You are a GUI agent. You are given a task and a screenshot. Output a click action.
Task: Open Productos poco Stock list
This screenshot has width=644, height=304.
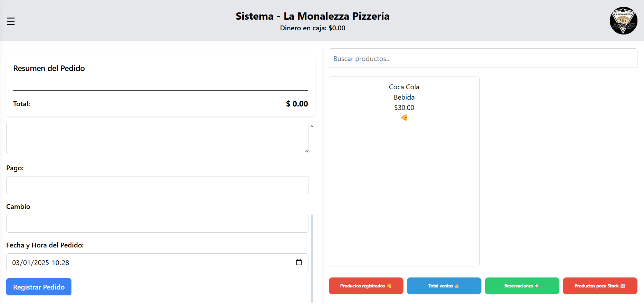click(600, 286)
